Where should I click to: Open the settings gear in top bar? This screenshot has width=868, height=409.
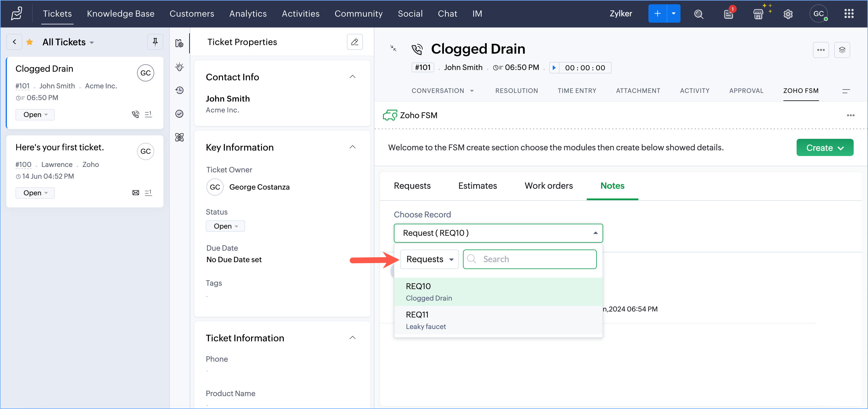788,14
